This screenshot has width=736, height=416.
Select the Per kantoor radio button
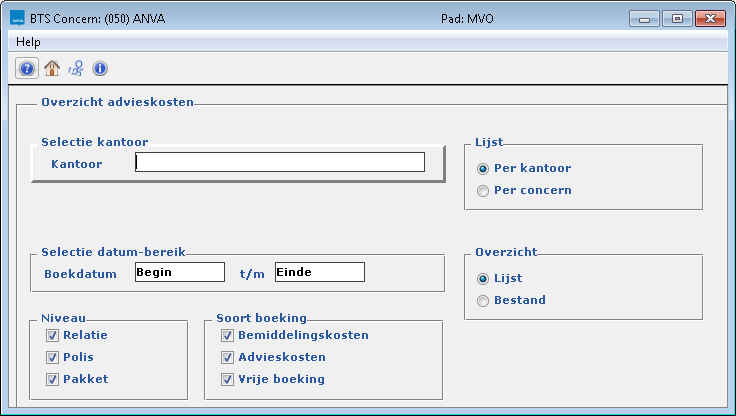point(484,168)
